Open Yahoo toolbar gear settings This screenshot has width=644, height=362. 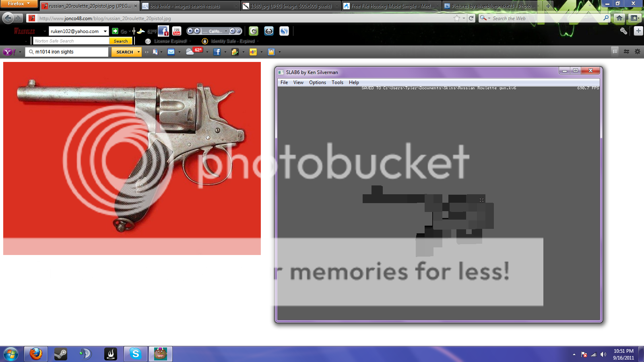(638, 51)
